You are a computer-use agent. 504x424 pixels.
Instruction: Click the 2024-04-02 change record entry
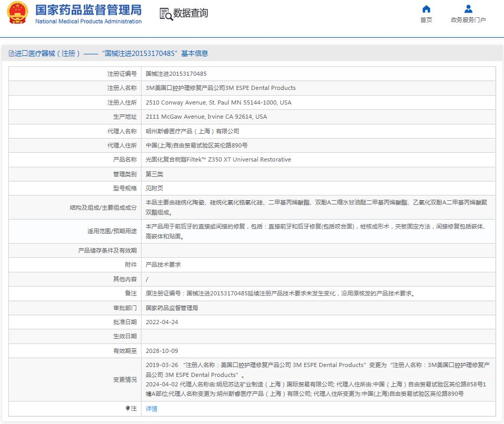316,389
